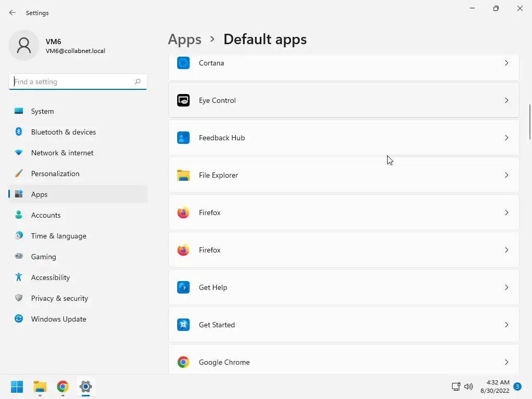This screenshot has width=532, height=399.
Task: Expand the Eye Control row chevron
Action: [x=506, y=100]
